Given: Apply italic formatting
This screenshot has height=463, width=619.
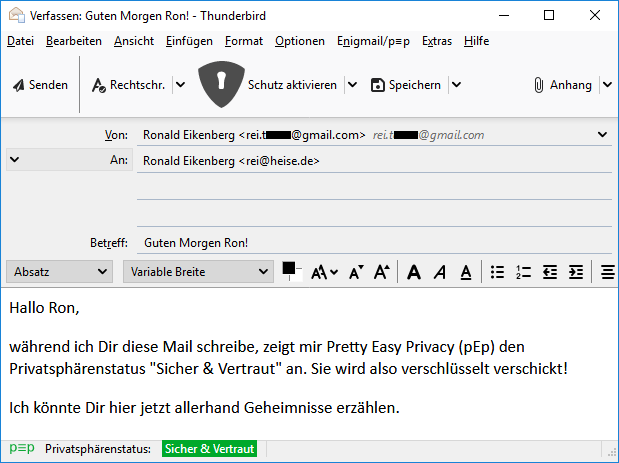Looking at the screenshot, I should pyautogui.click(x=440, y=272).
